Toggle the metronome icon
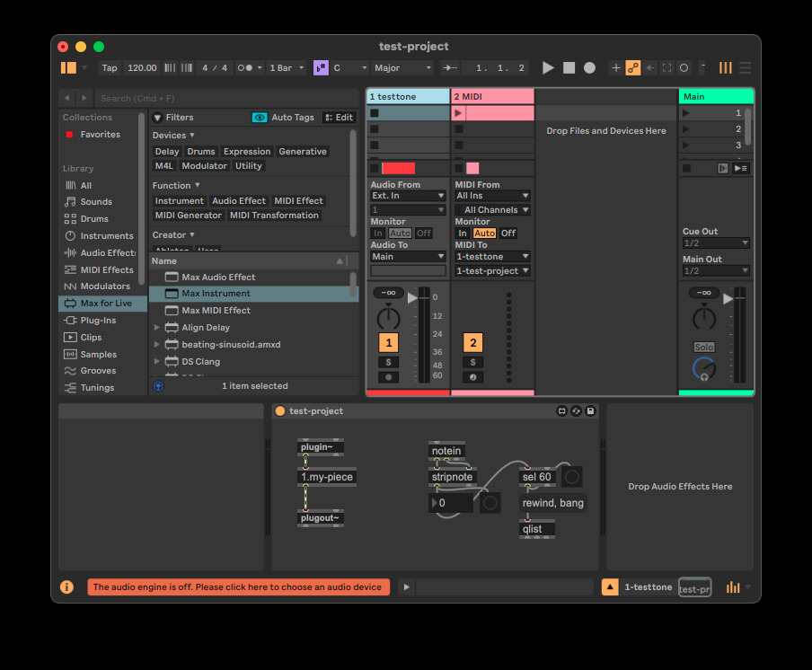 [245, 68]
